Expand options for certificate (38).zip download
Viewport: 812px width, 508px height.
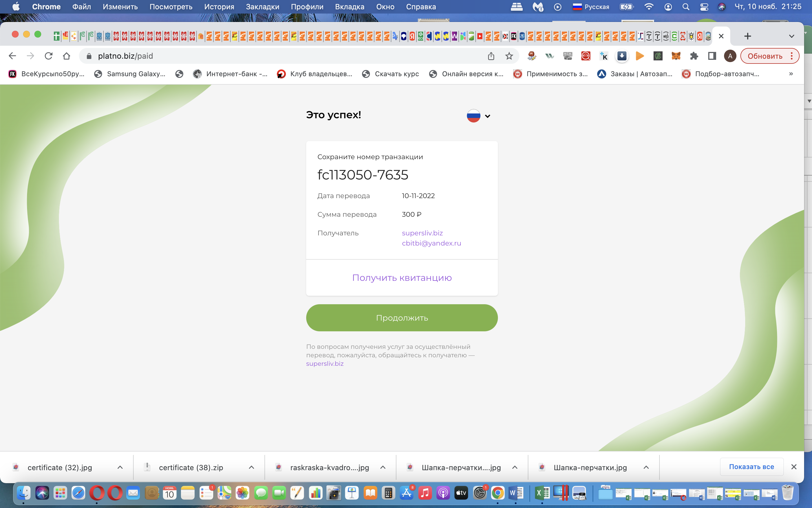tap(251, 467)
